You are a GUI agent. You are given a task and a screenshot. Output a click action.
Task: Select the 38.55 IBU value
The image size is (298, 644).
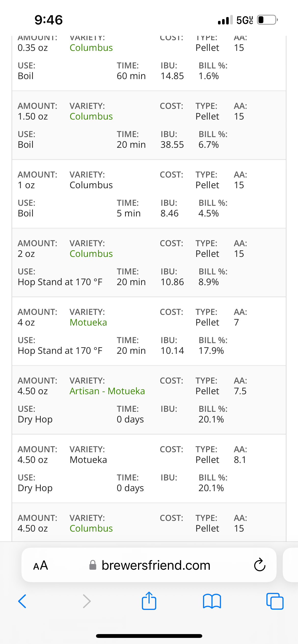172,144
